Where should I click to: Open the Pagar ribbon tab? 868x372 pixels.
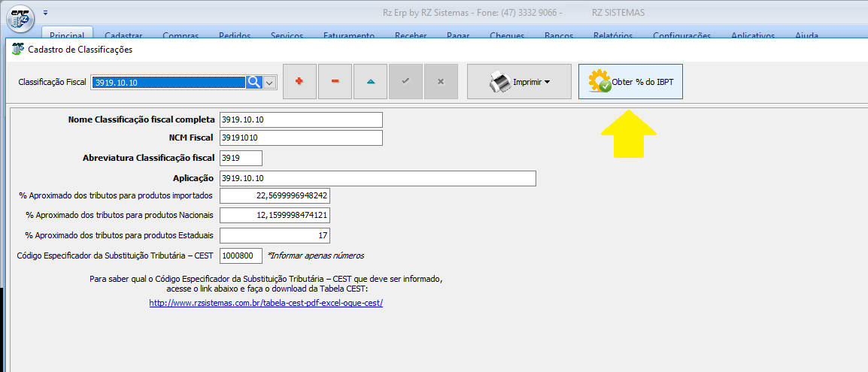tap(458, 35)
